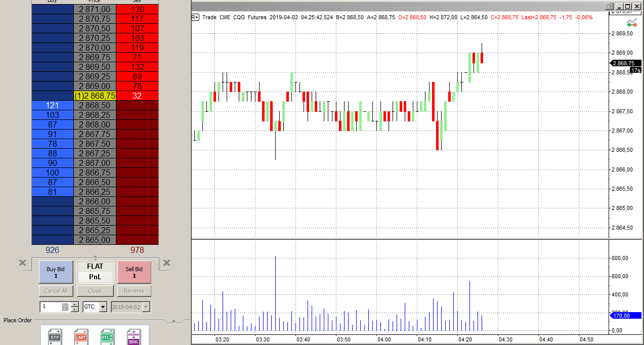Viewport: 644px width, 345px height.
Task: Click the price cell 2 866,00
Action: pos(95,201)
